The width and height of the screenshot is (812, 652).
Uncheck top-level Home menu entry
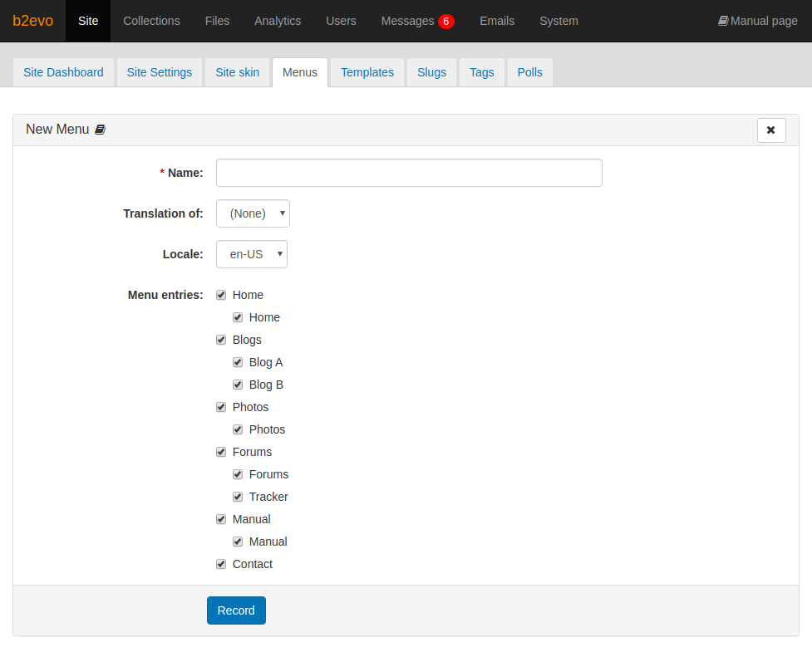(x=221, y=295)
